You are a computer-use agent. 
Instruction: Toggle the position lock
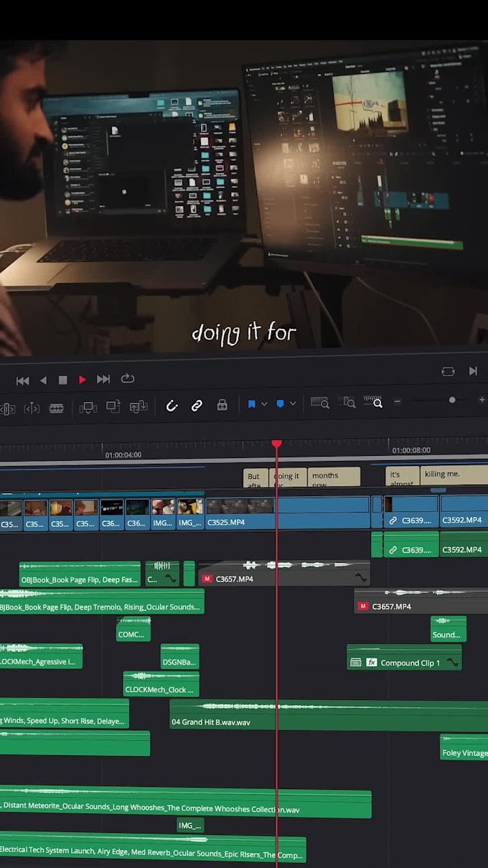point(222,405)
